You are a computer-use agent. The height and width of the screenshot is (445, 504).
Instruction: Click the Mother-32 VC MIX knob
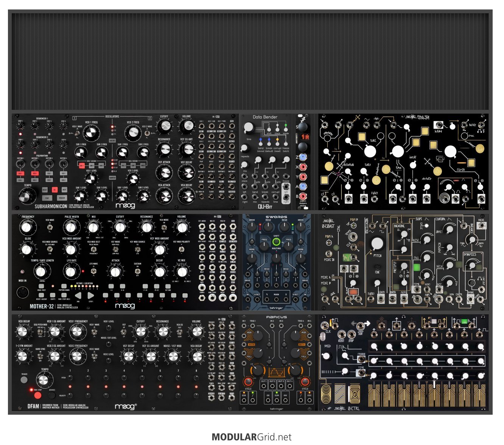(x=181, y=271)
